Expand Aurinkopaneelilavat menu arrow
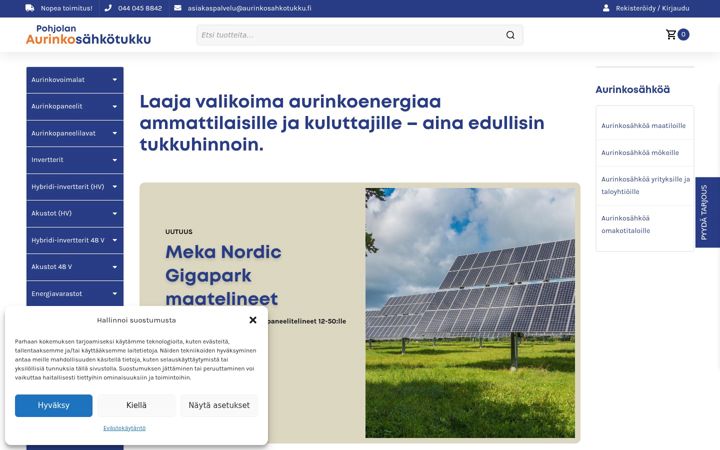Viewport: 720px width, 450px height. pos(115,133)
